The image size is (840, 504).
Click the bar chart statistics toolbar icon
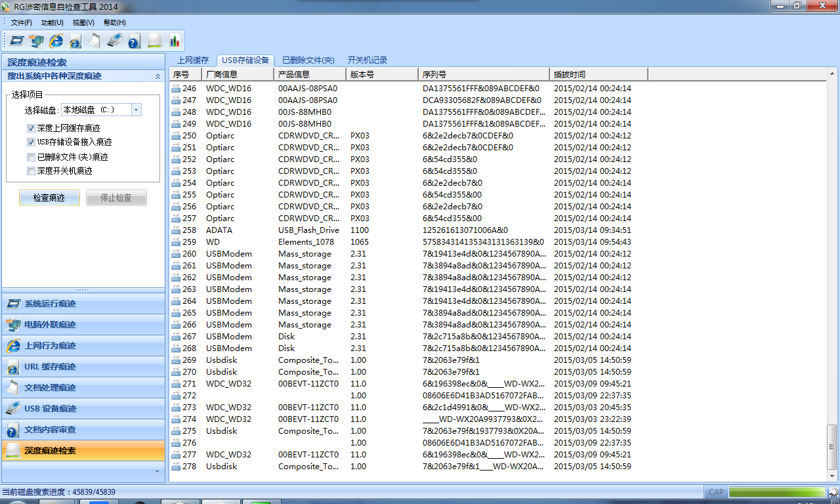click(175, 41)
